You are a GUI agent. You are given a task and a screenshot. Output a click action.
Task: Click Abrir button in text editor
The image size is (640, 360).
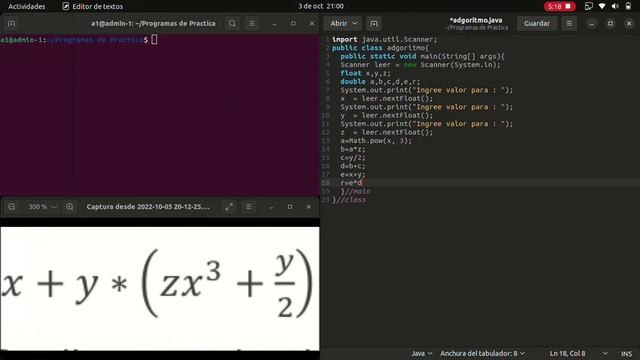(x=339, y=24)
